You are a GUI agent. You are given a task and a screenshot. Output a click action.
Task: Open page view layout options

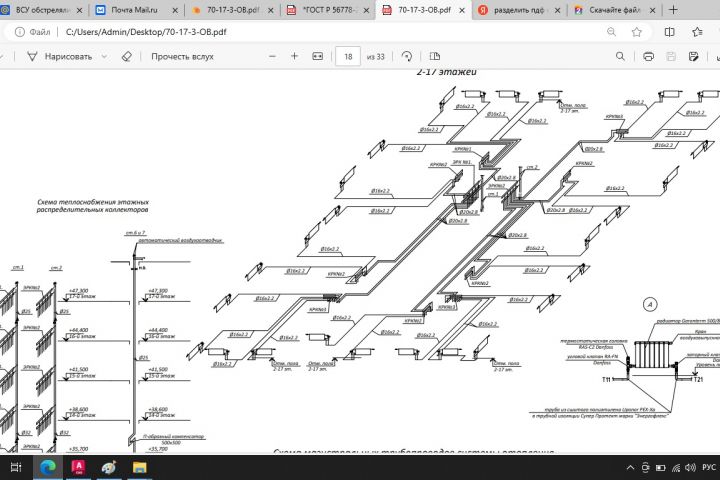[x=434, y=56]
